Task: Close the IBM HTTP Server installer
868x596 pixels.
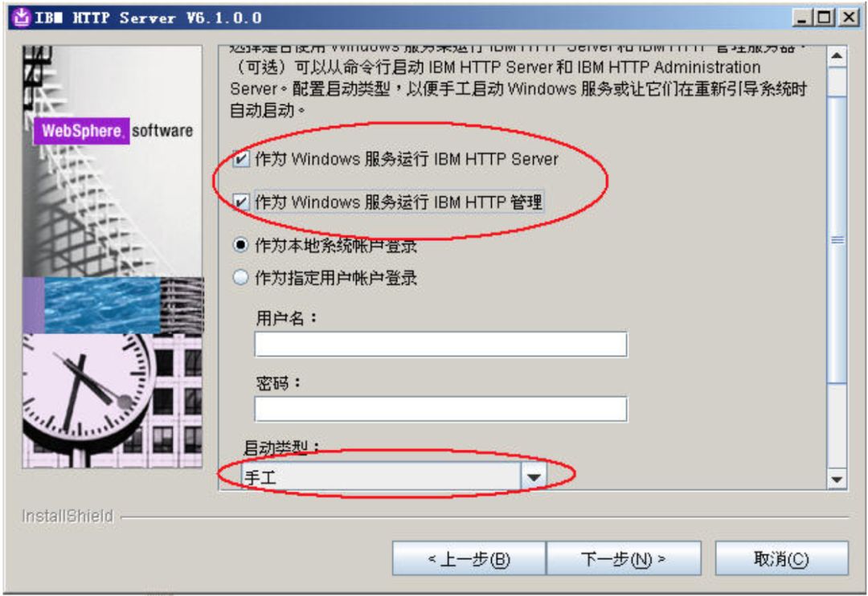Action: point(850,18)
